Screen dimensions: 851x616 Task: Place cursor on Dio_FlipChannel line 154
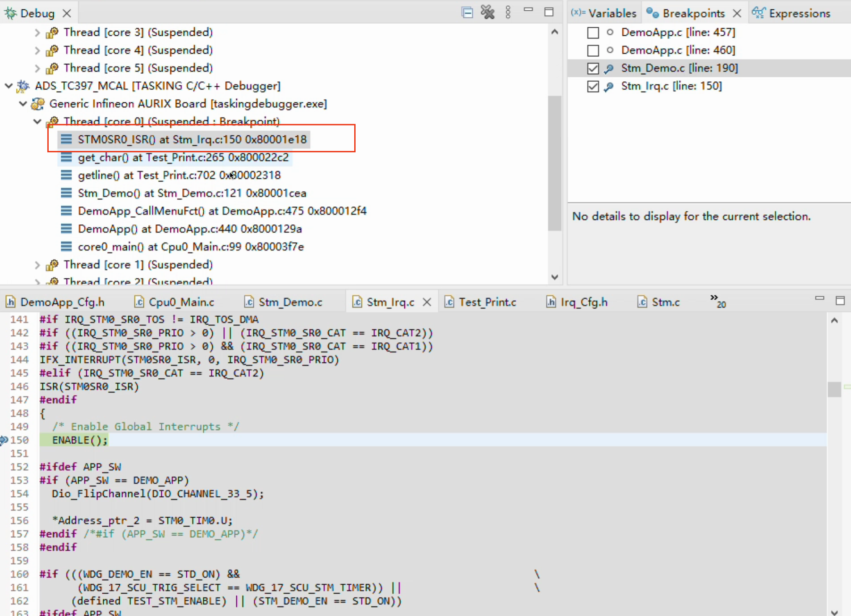158,494
